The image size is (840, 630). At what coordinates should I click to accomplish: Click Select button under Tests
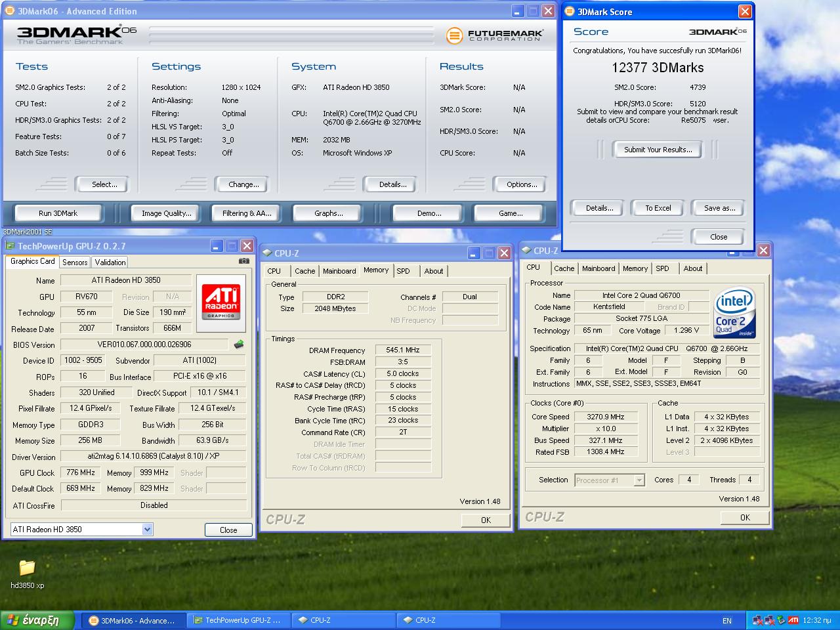pos(102,184)
